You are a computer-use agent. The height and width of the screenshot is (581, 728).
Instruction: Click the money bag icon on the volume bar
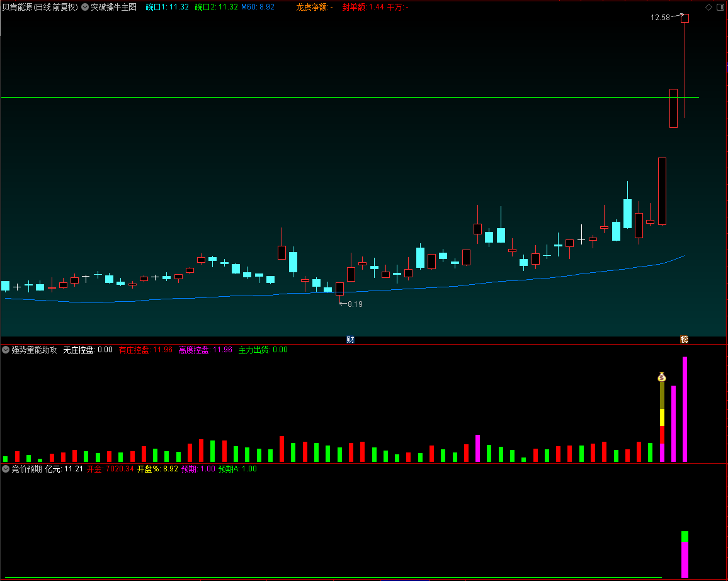tap(662, 377)
